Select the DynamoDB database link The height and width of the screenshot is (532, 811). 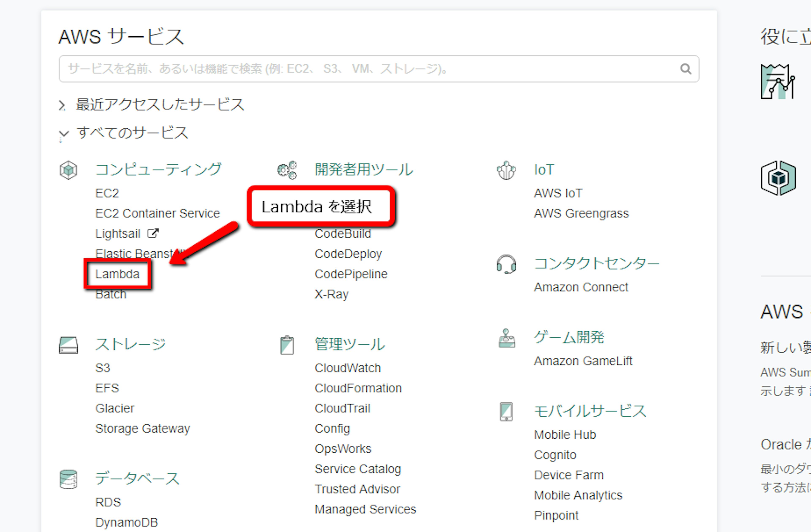point(127,522)
